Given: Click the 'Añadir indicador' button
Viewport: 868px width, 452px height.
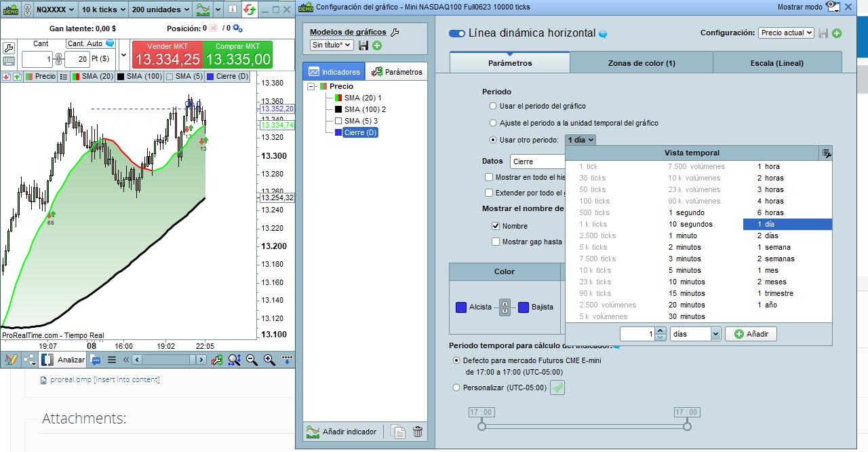Looking at the screenshot, I should [341, 432].
